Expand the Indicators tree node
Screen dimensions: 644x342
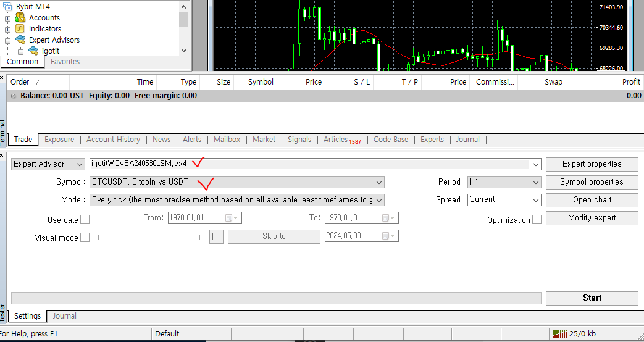click(7, 30)
